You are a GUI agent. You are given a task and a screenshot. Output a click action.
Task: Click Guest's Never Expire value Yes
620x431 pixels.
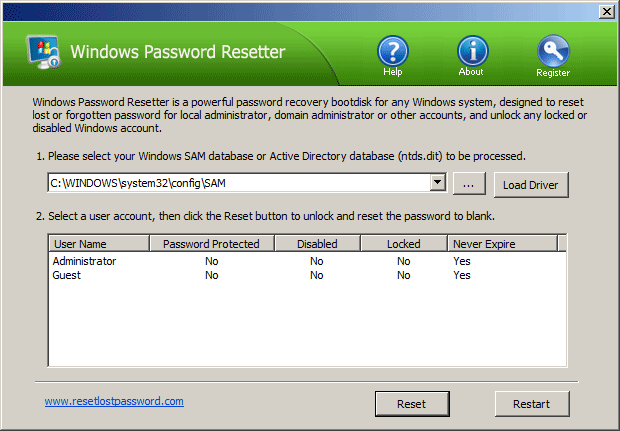(x=462, y=275)
